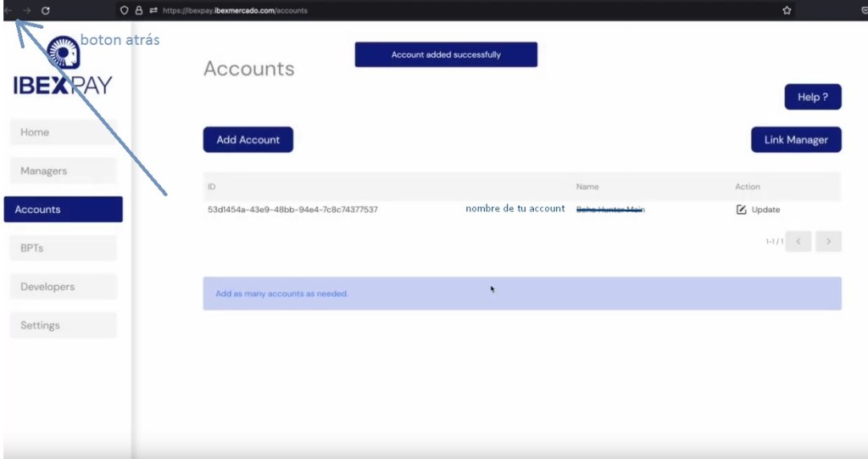Go to the previous page of accounts
The width and height of the screenshot is (868, 459).
798,242
